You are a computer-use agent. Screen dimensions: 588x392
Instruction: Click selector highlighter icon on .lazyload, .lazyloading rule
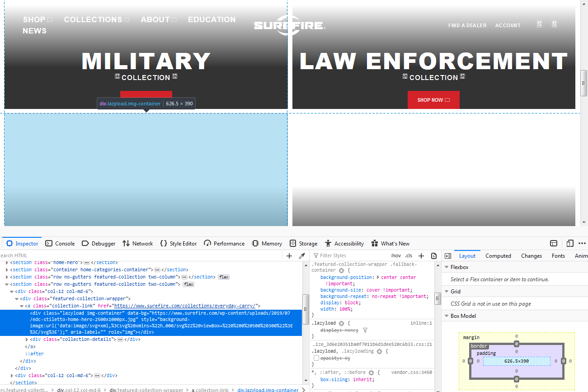click(x=380, y=351)
